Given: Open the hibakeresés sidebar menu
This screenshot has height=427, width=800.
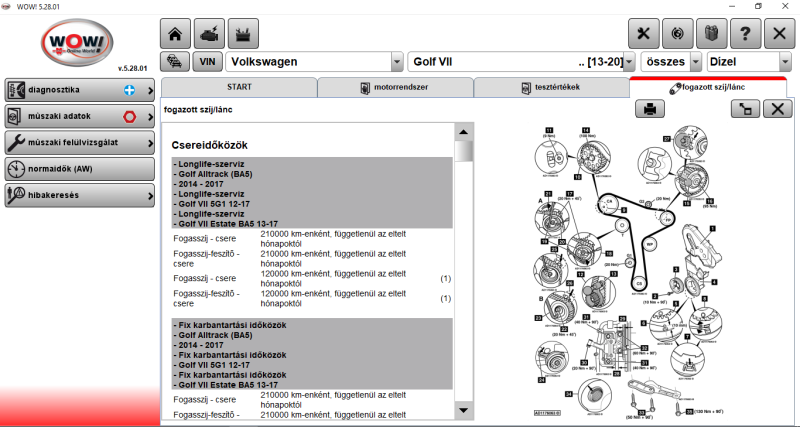Looking at the screenshot, I should coord(80,195).
